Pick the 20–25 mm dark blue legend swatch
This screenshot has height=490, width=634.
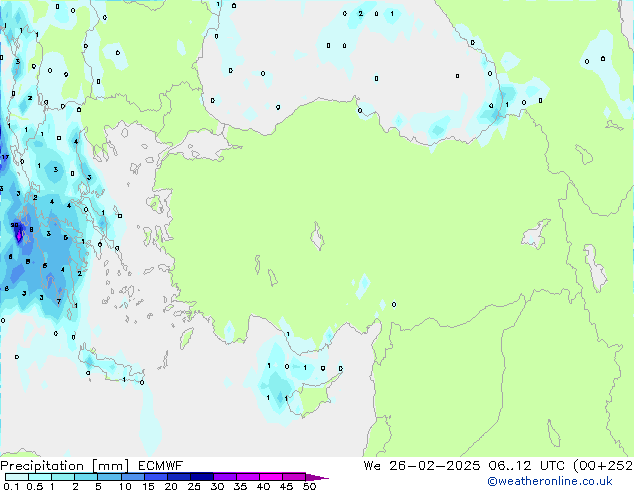(179, 477)
